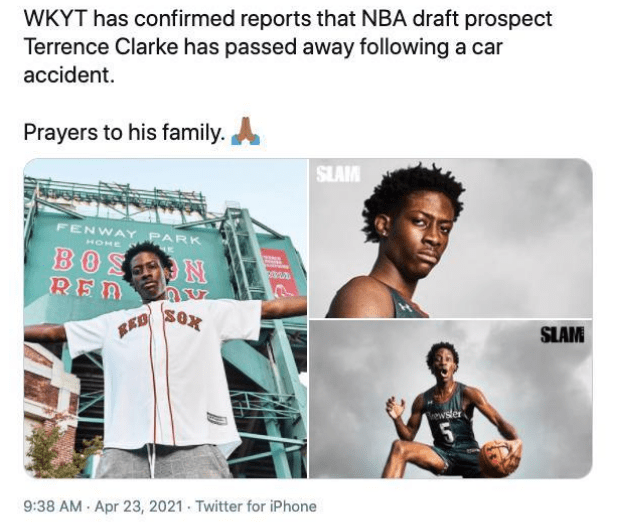
Task: Click the black SLAM logo in the action photo
Action: pos(562,335)
